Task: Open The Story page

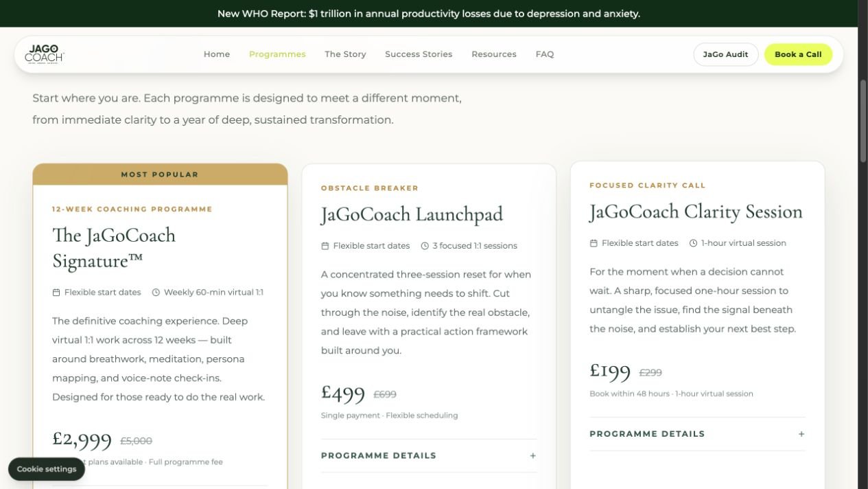Action: click(345, 54)
